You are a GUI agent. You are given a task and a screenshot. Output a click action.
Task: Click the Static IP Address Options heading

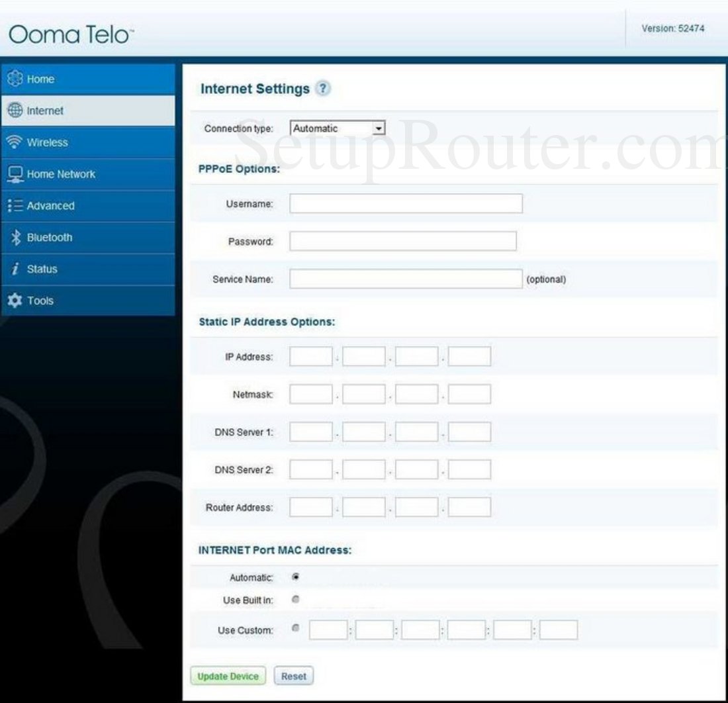point(267,321)
